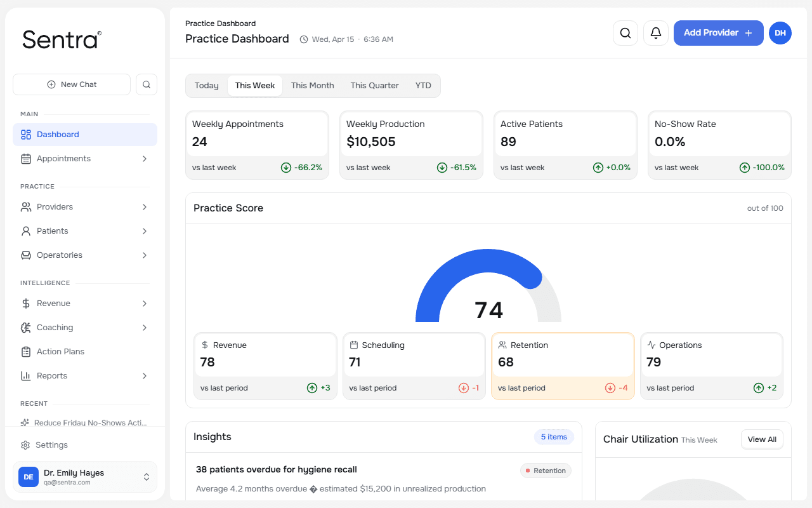The width and height of the screenshot is (812, 508).
Task: Expand the Providers submenu chevron
Action: [x=145, y=207]
